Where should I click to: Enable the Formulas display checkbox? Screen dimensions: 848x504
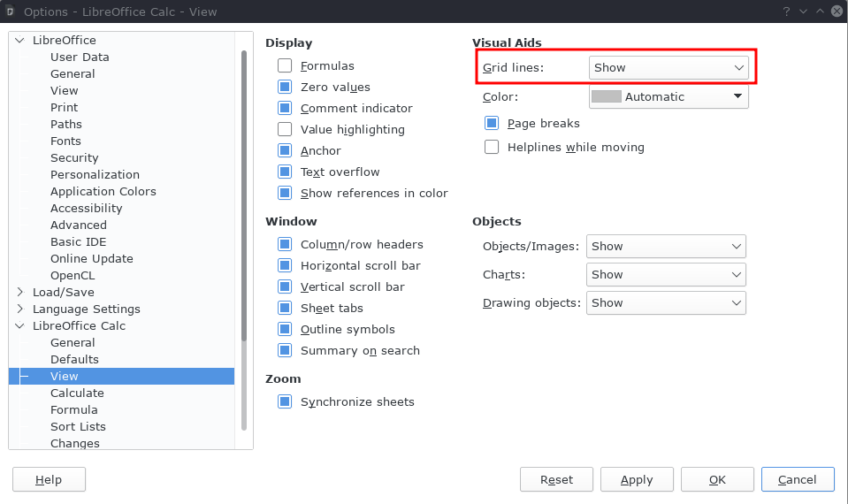click(285, 65)
